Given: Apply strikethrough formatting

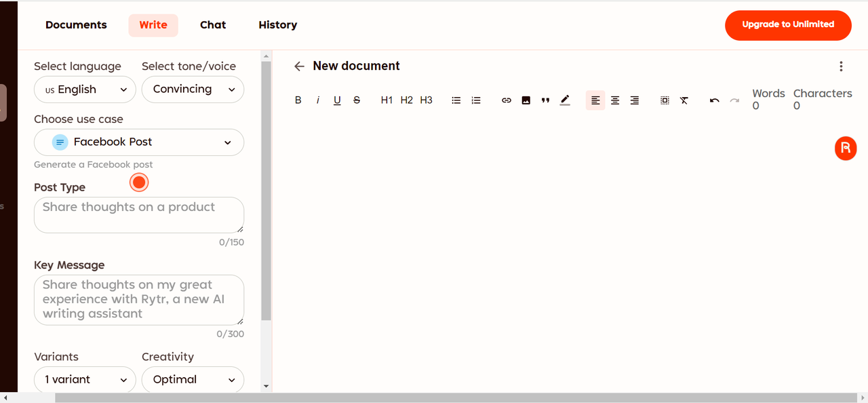Looking at the screenshot, I should tap(357, 100).
